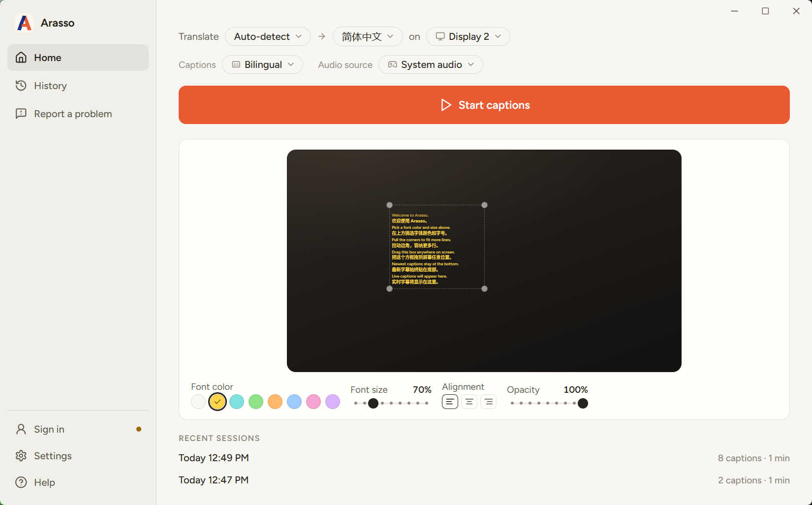The image size is (812, 505).
Task: Click the Translate label
Action: click(x=198, y=36)
